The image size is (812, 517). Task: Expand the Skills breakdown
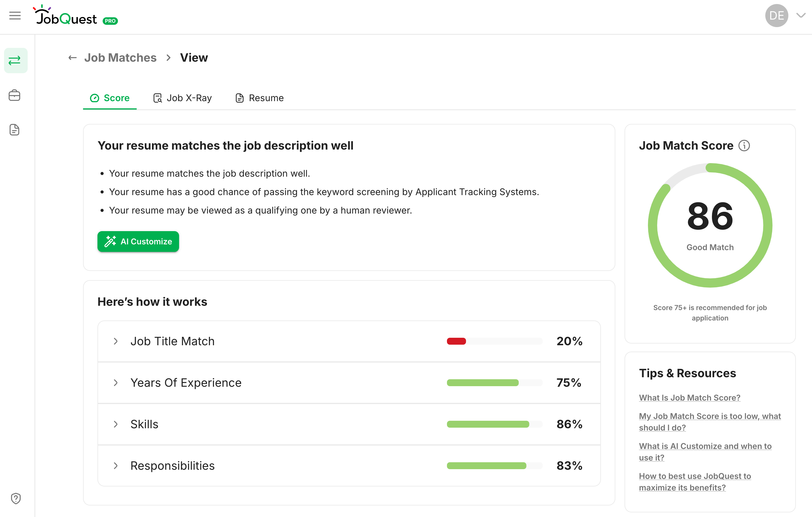[x=116, y=424]
